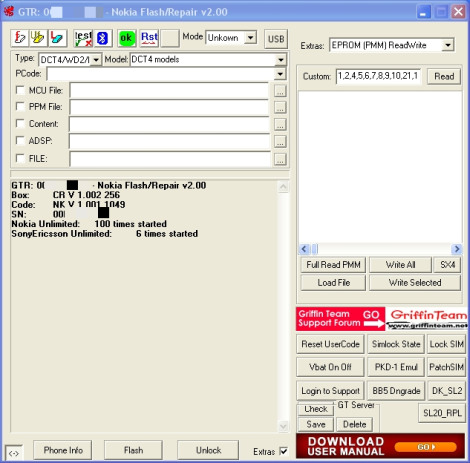This screenshot has height=463, width=470.
Task: Click Simlock State button
Action: pos(396,344)
